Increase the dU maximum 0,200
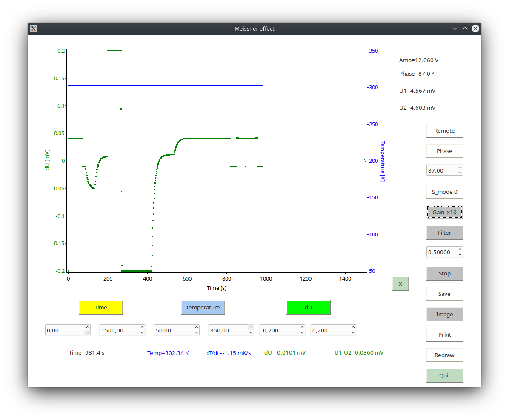 tap(353, 328)
